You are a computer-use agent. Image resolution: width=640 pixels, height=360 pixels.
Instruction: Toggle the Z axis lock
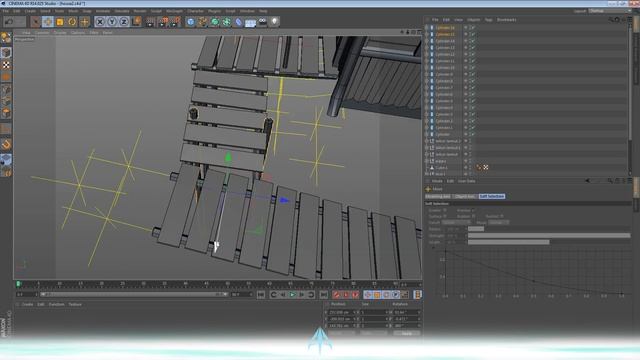click(124, 22)
